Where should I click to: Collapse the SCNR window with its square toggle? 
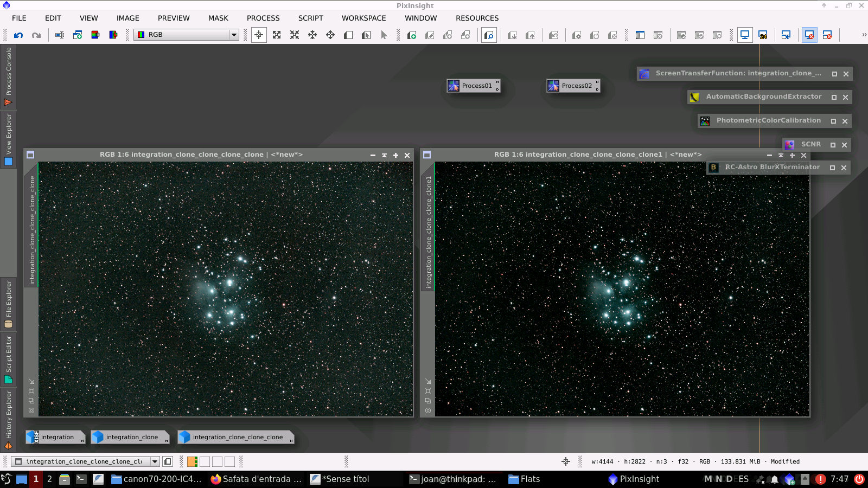tap(832, 144)
